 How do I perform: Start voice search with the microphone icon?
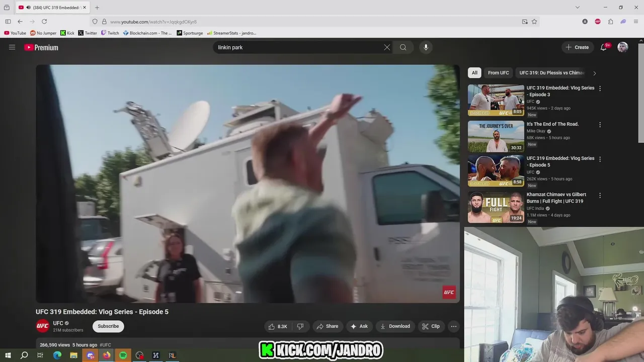click(426, 47)
